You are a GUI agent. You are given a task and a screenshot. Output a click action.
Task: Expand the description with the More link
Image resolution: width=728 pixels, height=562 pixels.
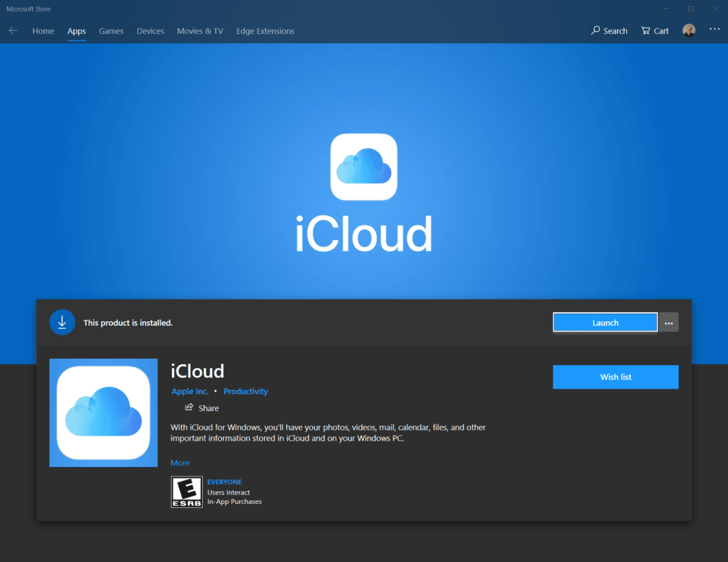[179, 462]
